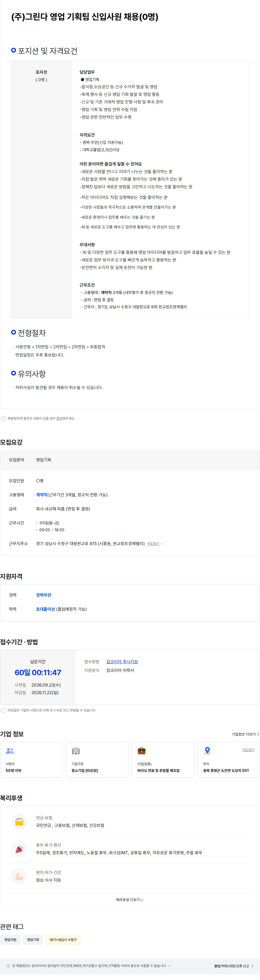Click the info icon beside 마감일은 기업의 사정으로
Screen dimensions: 260x980
pos(3,710)
